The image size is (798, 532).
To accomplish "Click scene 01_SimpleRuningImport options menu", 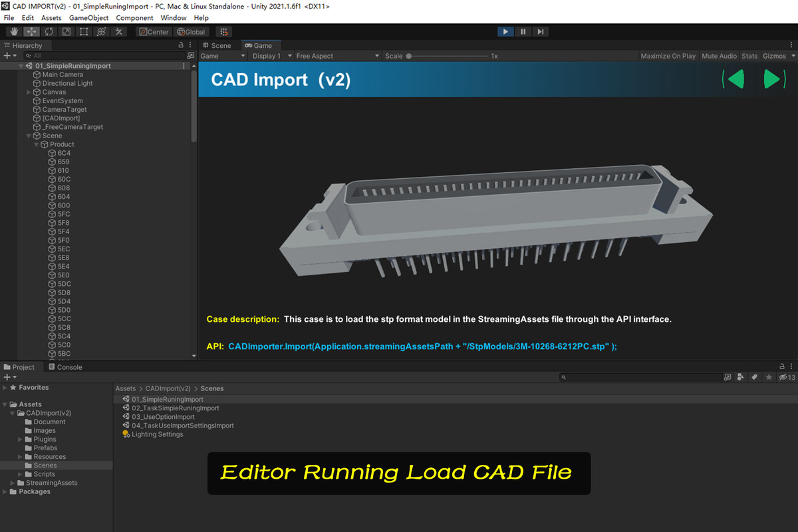I will tap(184, 66).
